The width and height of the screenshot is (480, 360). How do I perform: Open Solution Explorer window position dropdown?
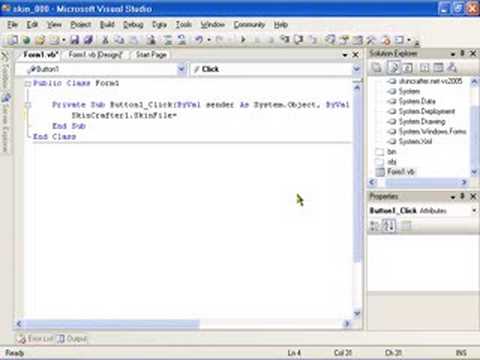[x=453, y=54]
